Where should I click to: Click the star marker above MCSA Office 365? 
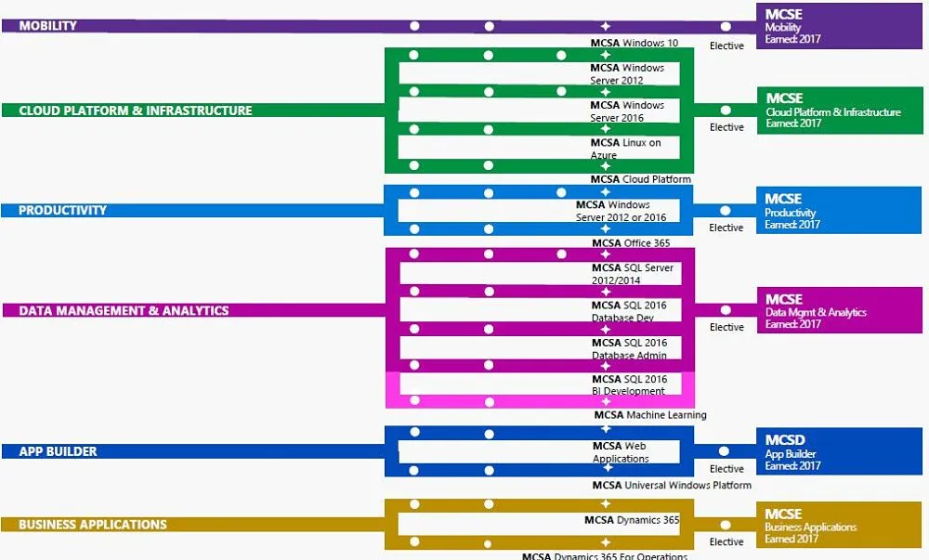[605, 229]
